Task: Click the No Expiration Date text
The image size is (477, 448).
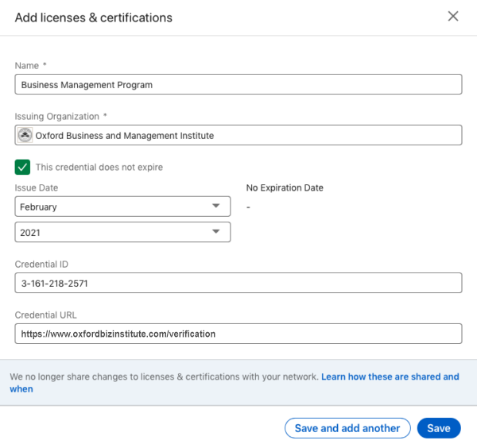Action: [x=285, y=187]
